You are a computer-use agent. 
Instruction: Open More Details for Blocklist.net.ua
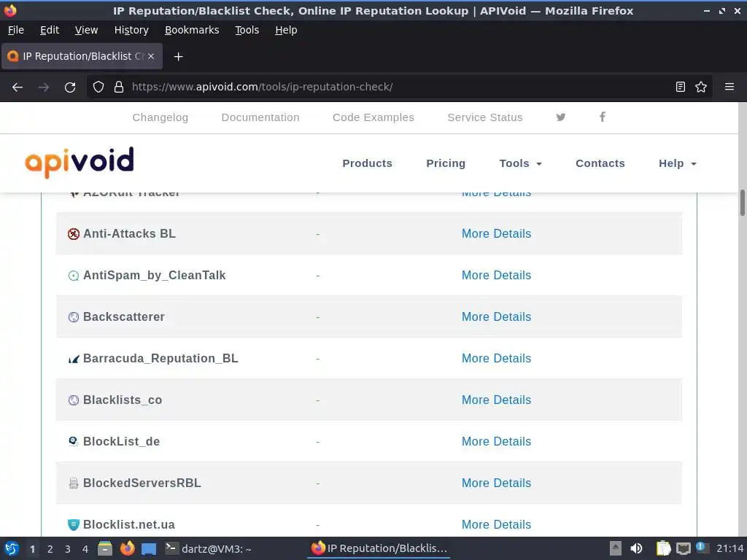(496, 524)
